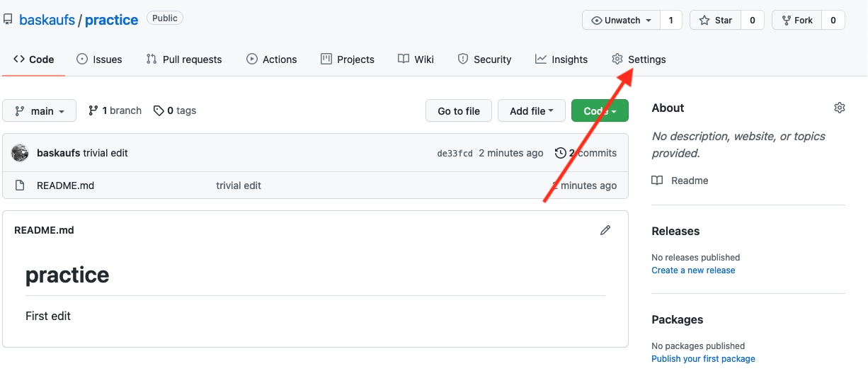Viewport: 868px width, 371px height.
Task: Click Create a new release
Action: point(693,270)
